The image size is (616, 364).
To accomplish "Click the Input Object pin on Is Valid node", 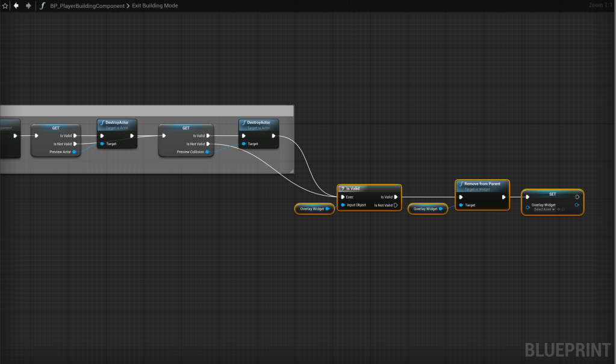I will 343,205.
